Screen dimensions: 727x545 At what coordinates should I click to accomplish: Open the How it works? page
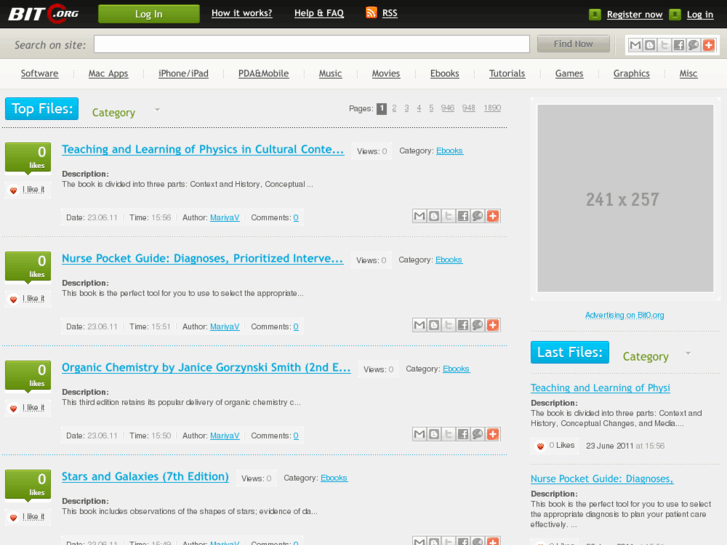(242, 13)
